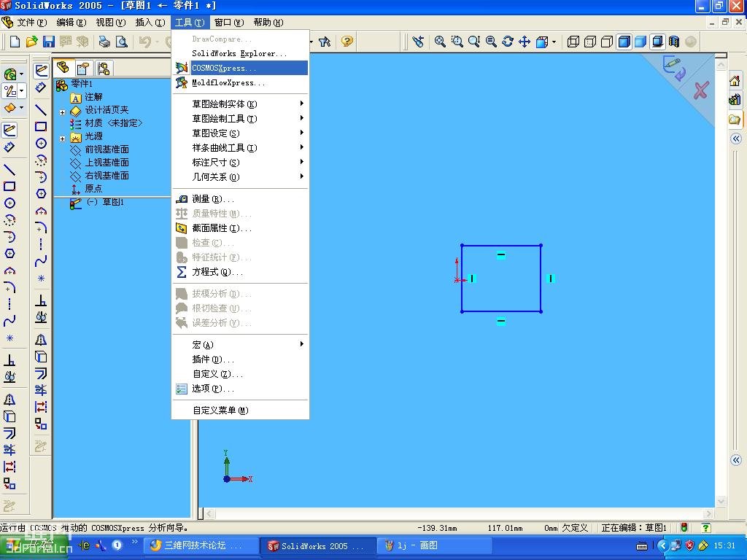The height and width of the screenshot is (560, 747).
Task: Open the Design Library task pane tab
Action: [x=735, y=99]
